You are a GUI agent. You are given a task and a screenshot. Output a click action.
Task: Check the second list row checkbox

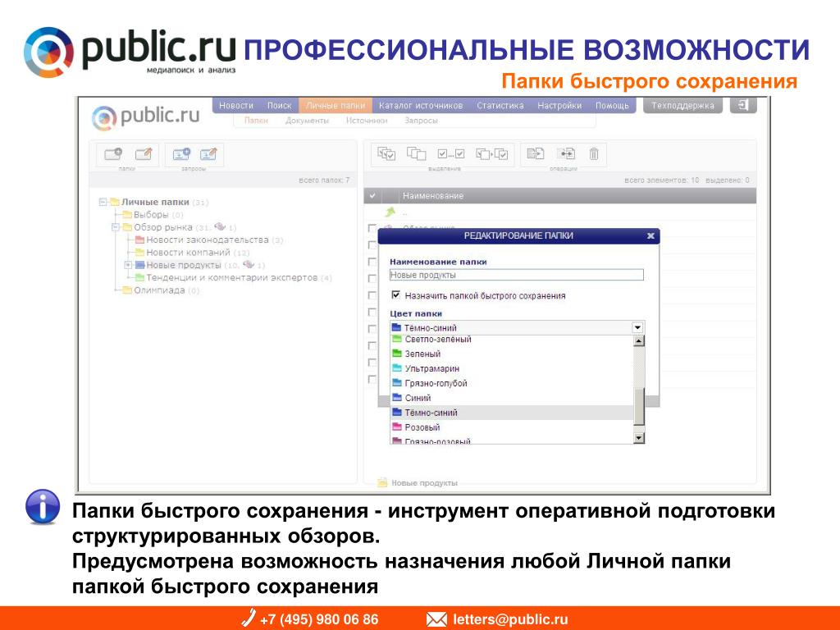[x=372, y=244]
